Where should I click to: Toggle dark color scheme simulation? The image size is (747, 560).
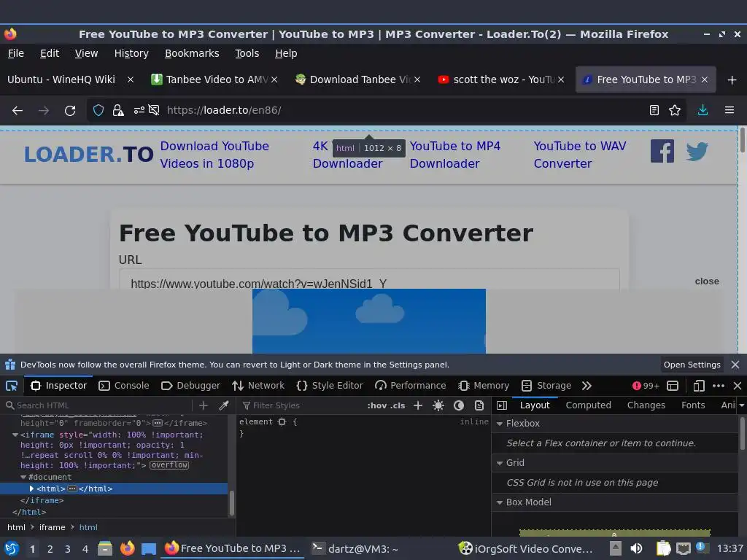(459, 405)
